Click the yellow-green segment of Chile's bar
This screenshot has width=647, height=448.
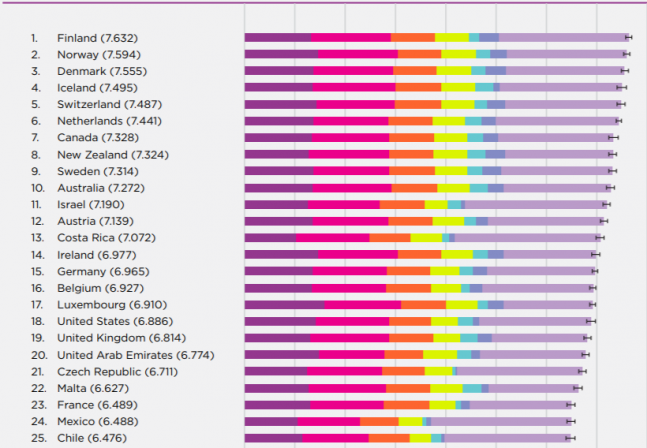click(420, 438)
